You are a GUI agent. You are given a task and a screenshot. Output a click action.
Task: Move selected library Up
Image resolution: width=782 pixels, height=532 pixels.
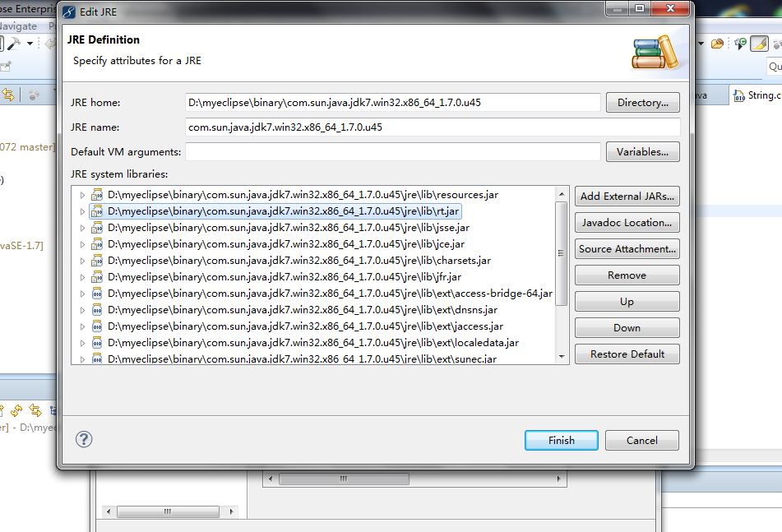coord(627,302)
